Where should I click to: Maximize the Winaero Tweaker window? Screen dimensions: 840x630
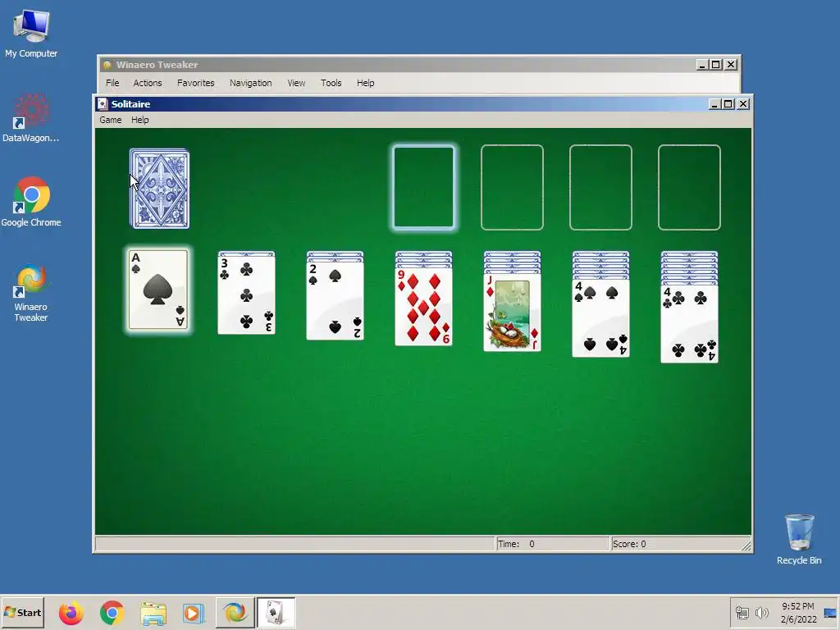(715, 65)
